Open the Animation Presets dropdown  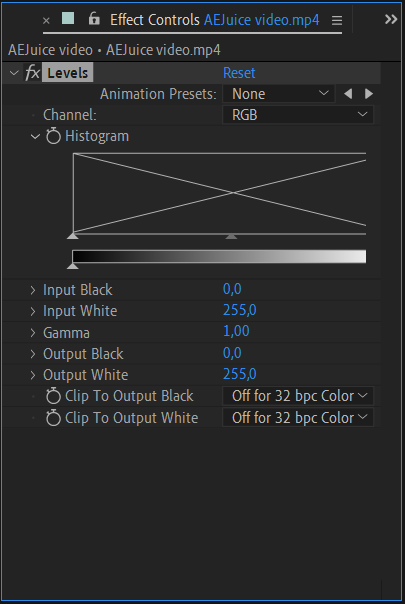pyautogui.click(x=279, y=94)
